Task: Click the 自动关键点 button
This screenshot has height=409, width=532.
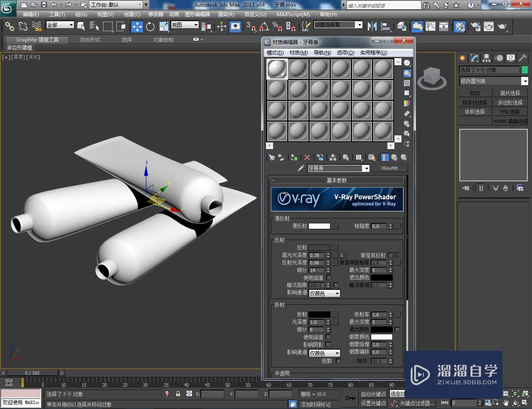Action: [x=373, y=394]
